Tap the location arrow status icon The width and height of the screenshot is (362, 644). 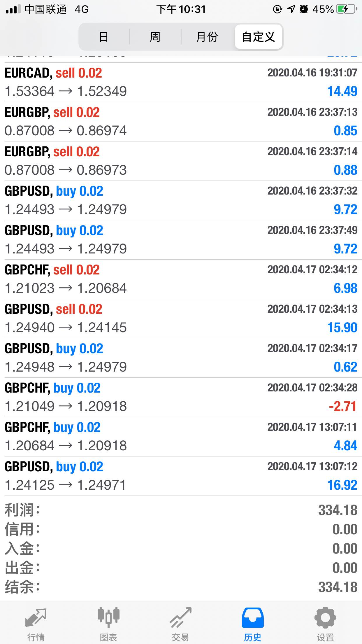click(x=291, y=9)
